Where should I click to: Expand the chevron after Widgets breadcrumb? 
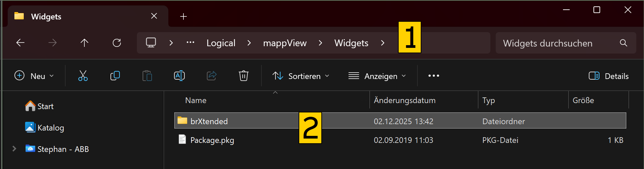click(x=383, y=43)
